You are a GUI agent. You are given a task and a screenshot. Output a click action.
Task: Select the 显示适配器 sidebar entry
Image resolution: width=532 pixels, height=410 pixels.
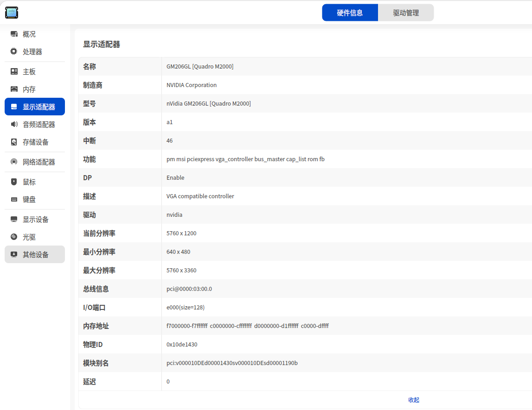point(35,107)
